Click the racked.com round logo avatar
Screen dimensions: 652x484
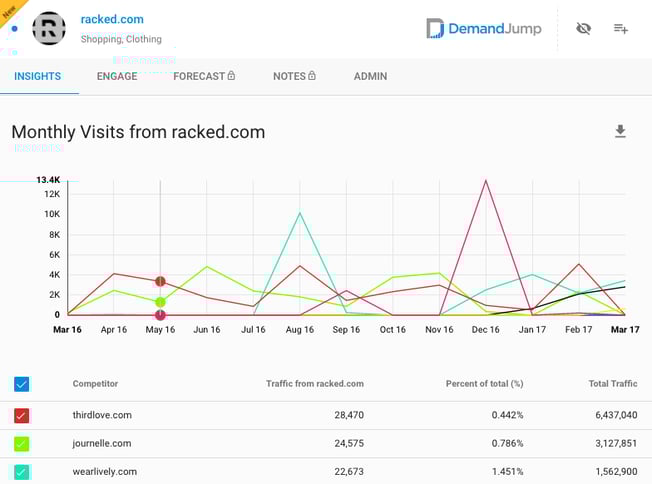click(x=49, y=28)
